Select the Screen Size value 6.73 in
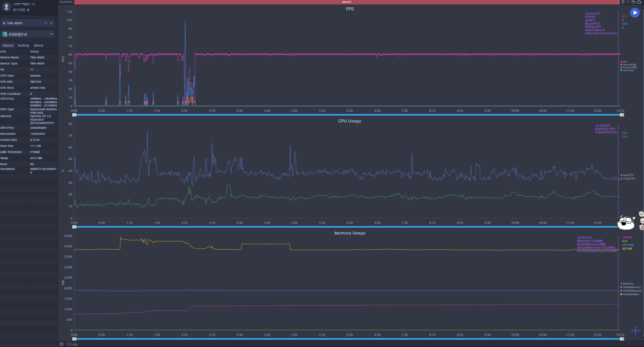Screen dimensions: 644x347 pos(35,140)
